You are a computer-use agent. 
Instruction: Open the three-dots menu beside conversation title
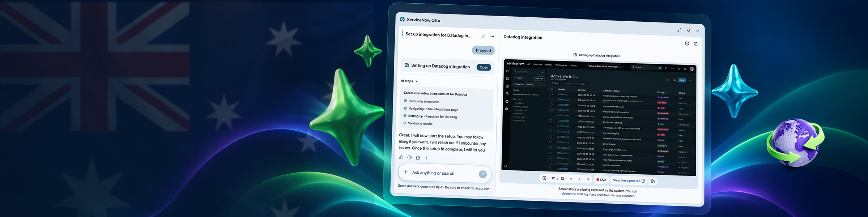(x=492, y=37)
